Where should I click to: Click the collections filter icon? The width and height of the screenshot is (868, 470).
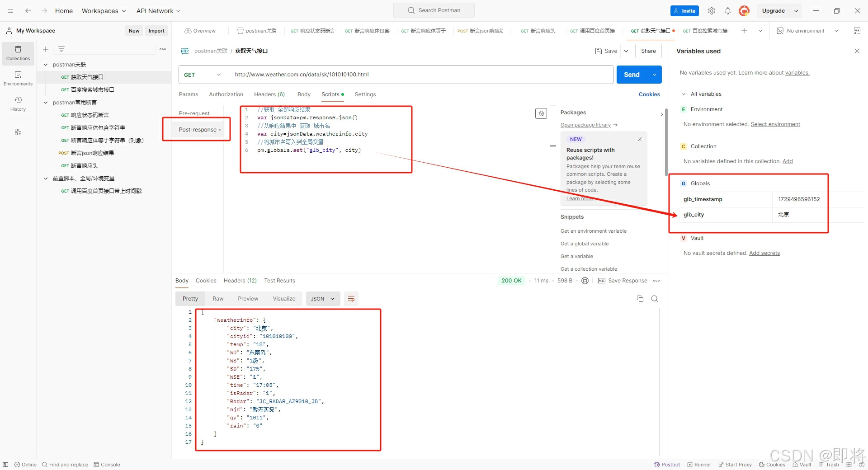point(61,49)
